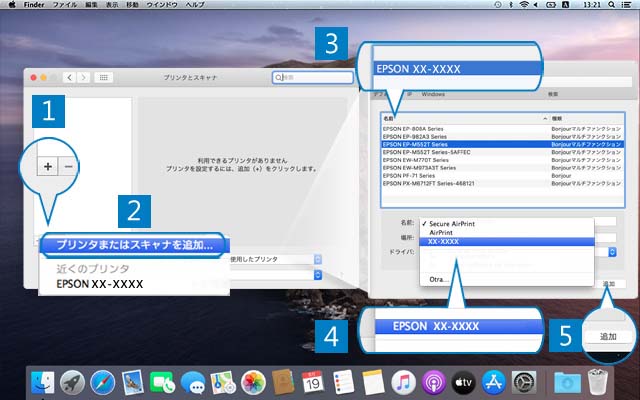
Task: Select プリンタまたはスキャナを追加... menu item
Action: [135, 245]
